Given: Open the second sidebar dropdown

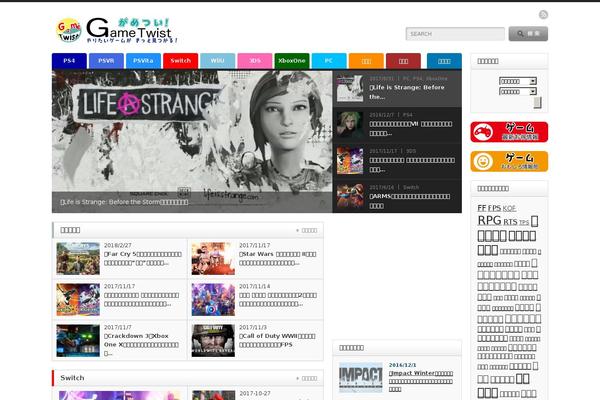Looking at the screenshot, I should pos(518,91).
